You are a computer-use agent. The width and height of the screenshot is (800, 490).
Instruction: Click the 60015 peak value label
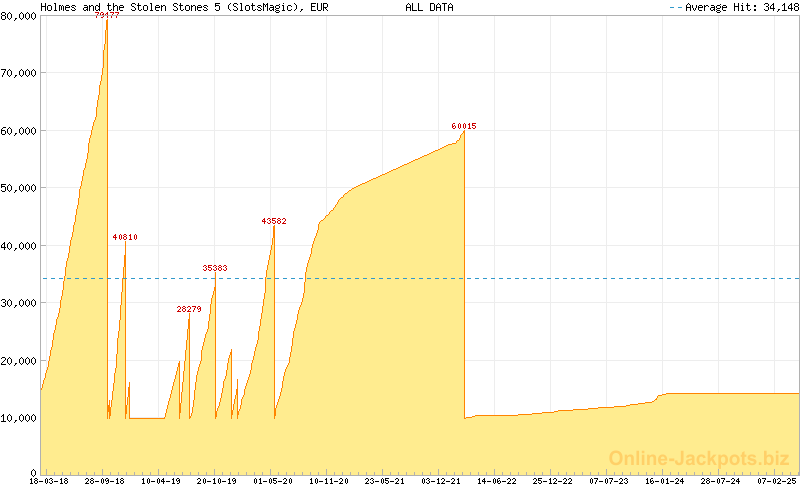click(x=464, y=126)
